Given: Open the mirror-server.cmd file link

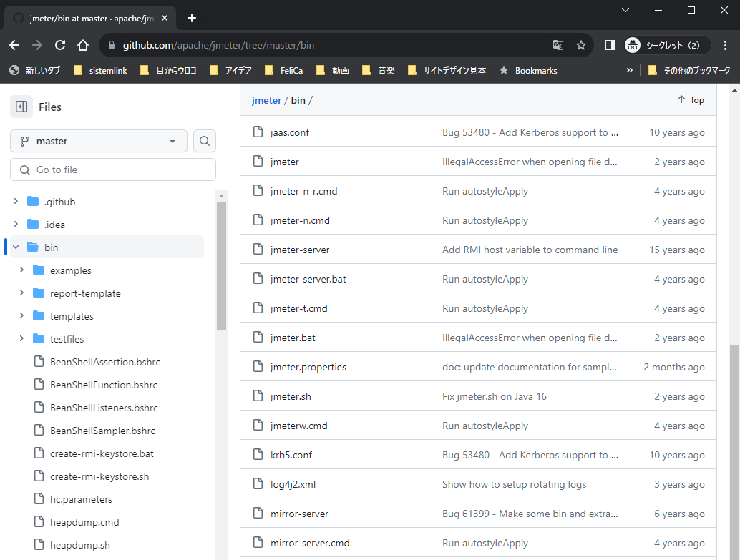Looking at the screenshot, I should 310,543.
